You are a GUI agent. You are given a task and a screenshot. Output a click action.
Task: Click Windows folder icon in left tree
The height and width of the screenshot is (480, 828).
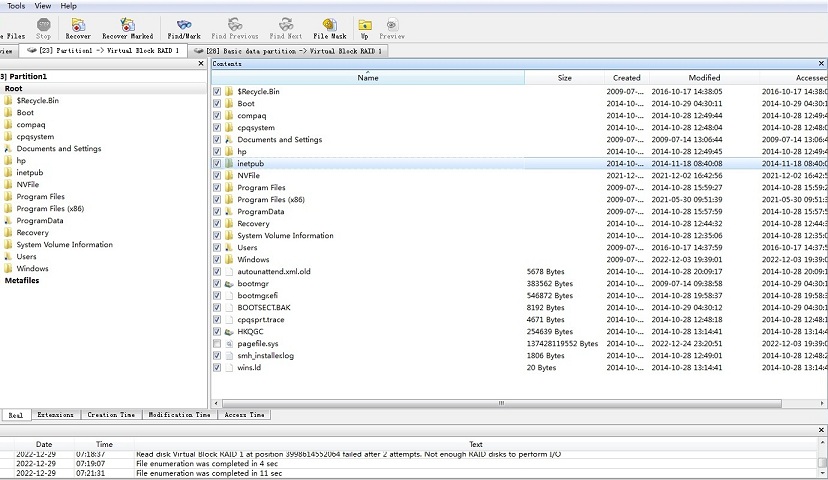pos(8,268)
